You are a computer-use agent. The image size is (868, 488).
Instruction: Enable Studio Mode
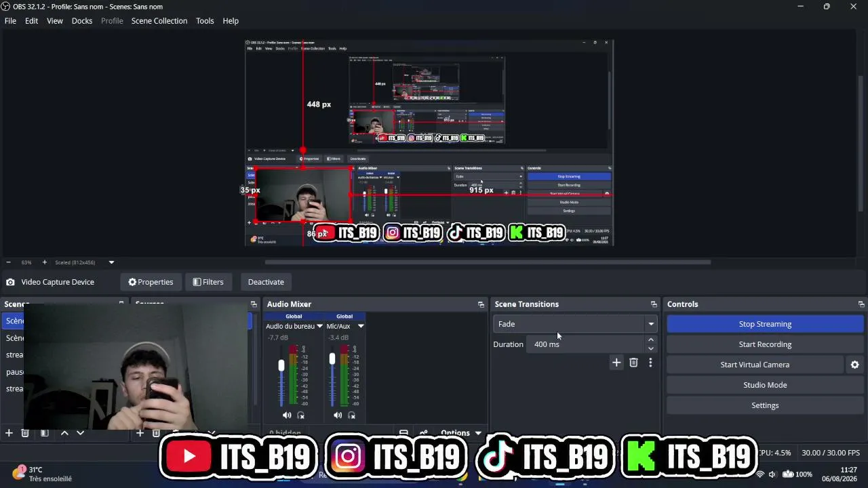click(x=765, y=385)
